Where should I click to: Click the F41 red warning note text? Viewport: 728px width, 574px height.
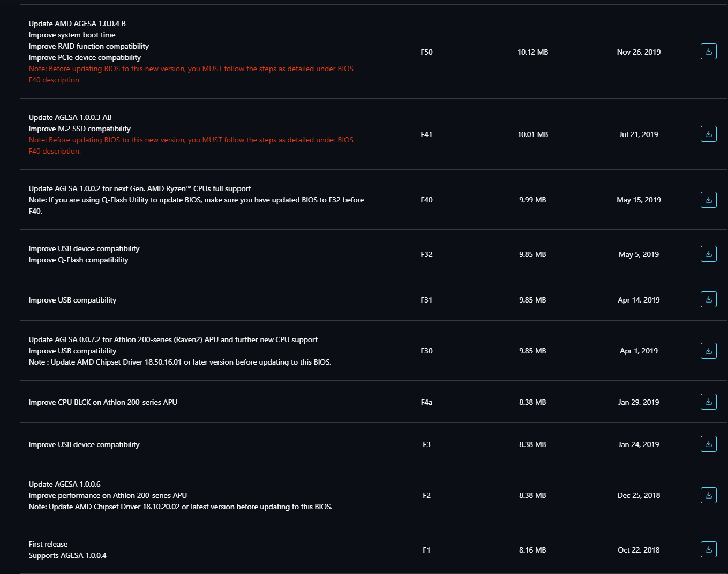tap(191, 146)
